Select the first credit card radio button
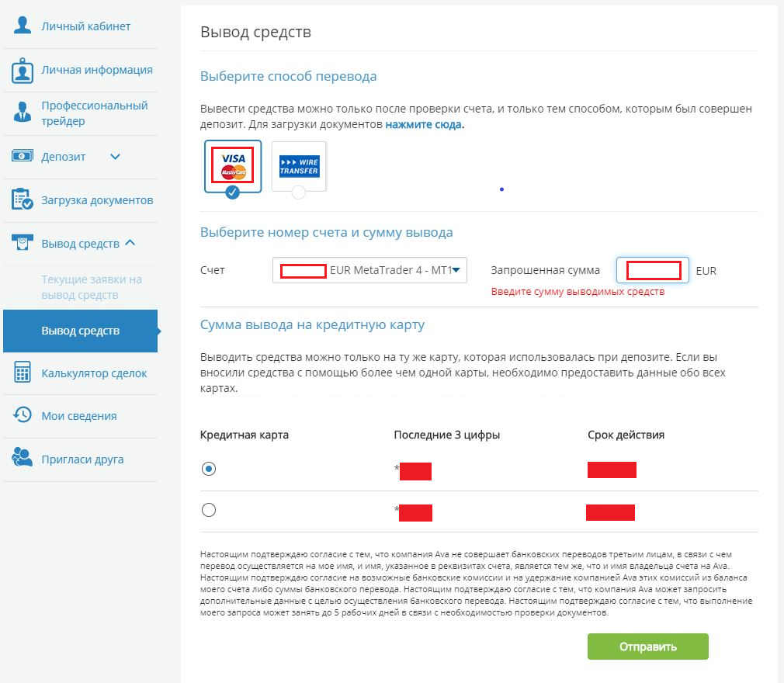This screenshot has width=784, height=683. click(209, 469)
